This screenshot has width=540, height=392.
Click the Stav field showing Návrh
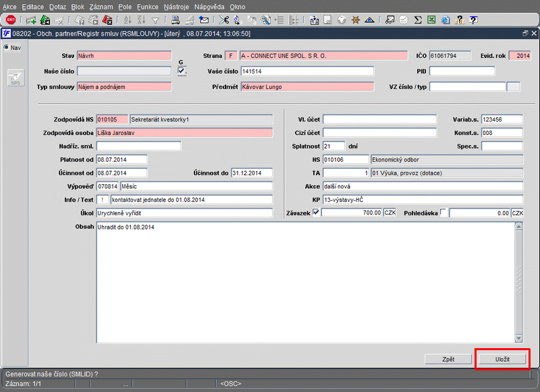tap(124, 56)
